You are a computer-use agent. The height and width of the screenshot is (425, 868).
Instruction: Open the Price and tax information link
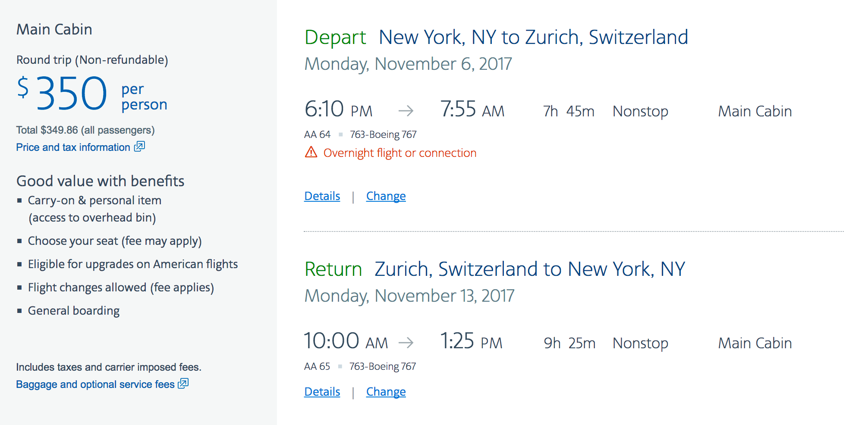73,147
